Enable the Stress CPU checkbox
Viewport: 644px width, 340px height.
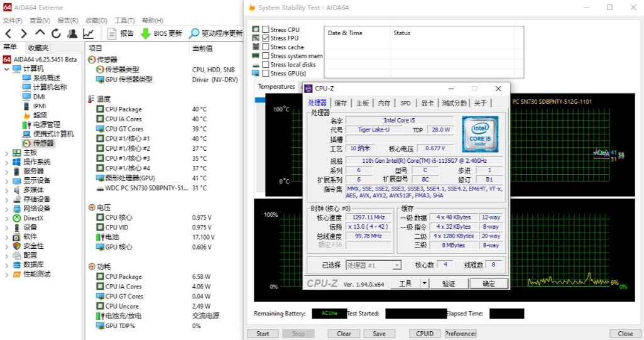pyautogui.click(x=266, y=30)
